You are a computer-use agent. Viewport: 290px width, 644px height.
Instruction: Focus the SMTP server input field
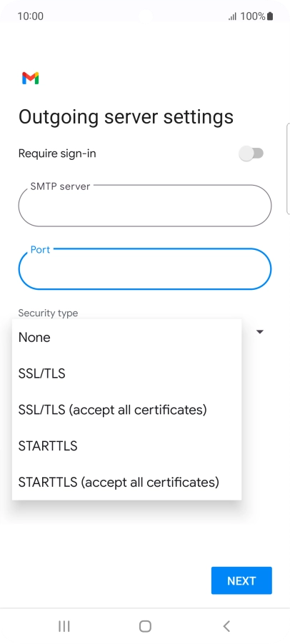(x=145, y=206)
